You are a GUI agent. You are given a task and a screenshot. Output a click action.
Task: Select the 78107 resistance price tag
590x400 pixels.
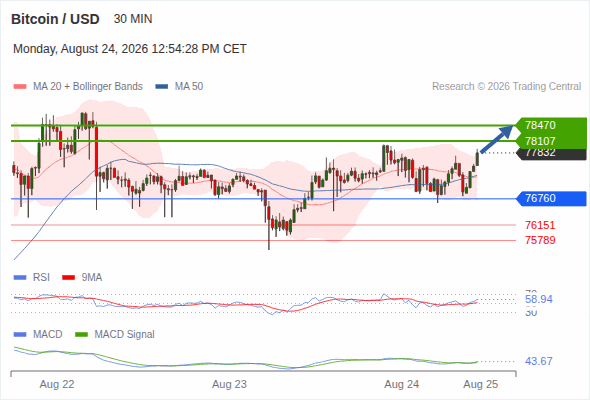tap(551, 141)
